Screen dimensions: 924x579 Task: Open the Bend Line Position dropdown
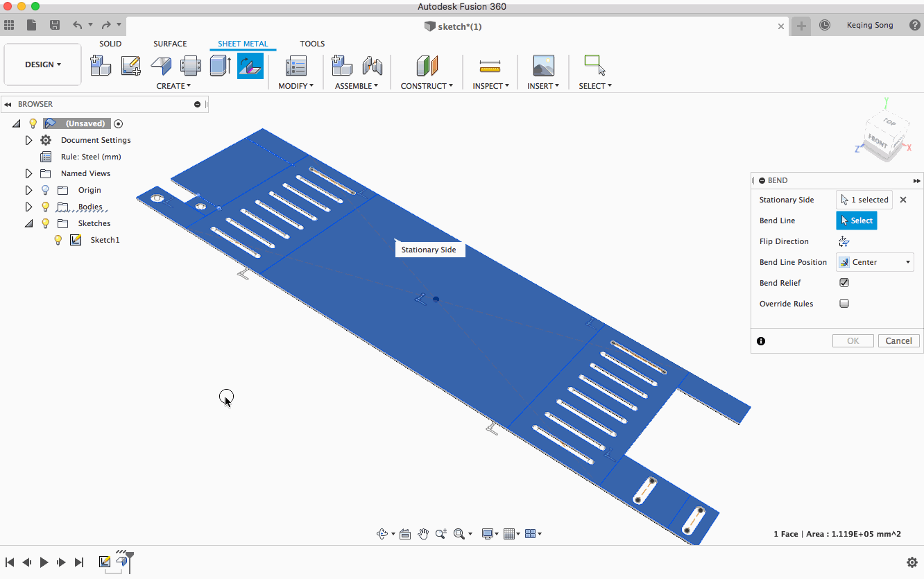tap(875, 262)
